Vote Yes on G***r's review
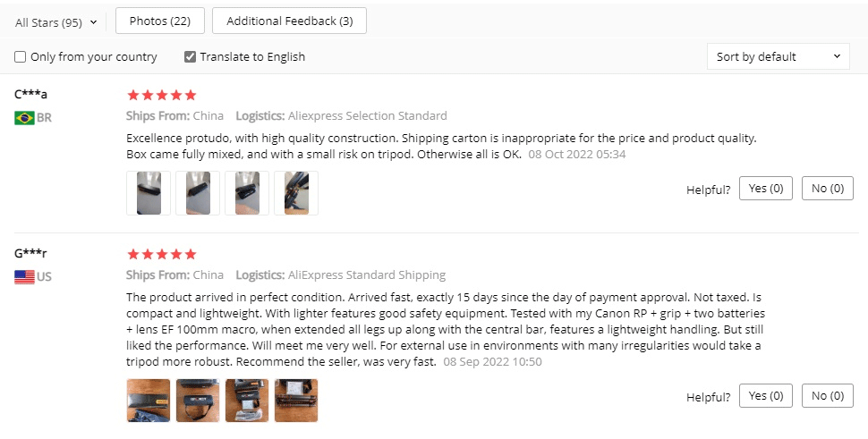This screenshot has height=439, width=868. (765, 395)
